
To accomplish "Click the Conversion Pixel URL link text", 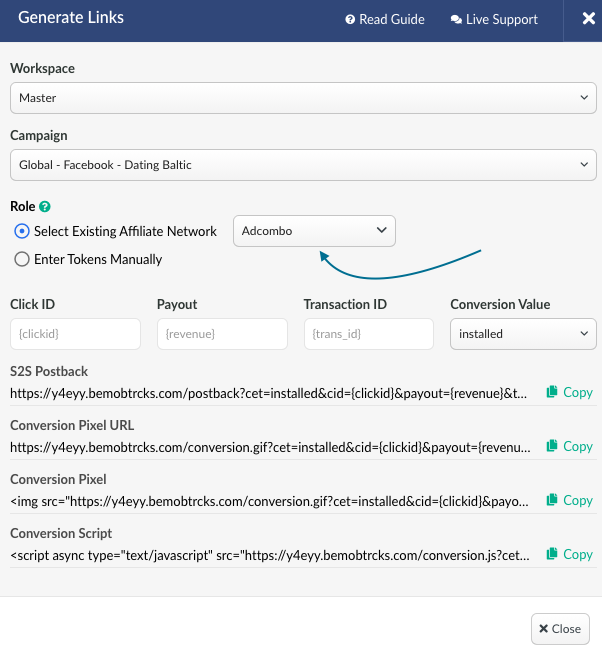I will (270, 447).
